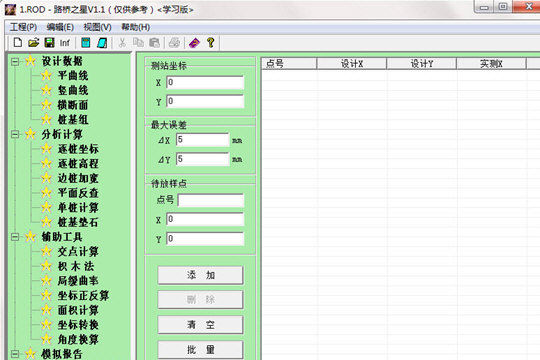Click the calculator toolbar icon
This screenshot has height=360, width=540.
[86, 43]
